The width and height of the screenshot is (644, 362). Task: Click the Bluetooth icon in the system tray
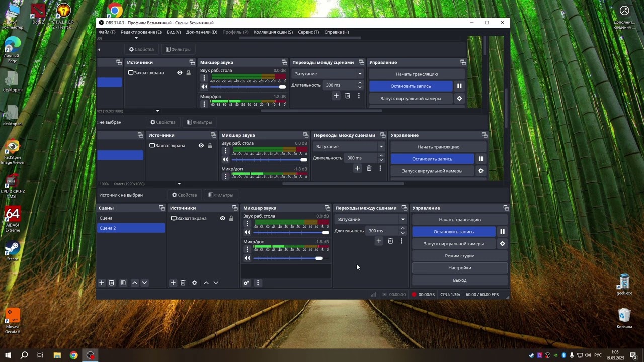[564, 355]
